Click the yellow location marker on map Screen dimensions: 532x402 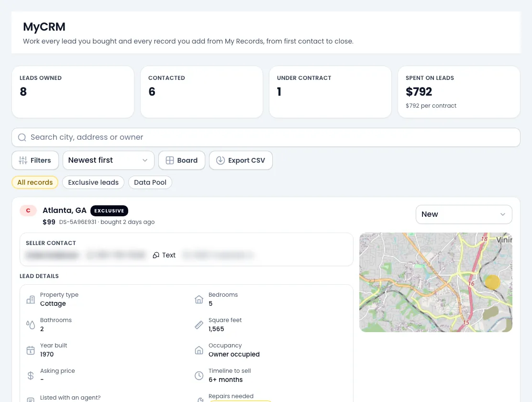tap(492, 282)
